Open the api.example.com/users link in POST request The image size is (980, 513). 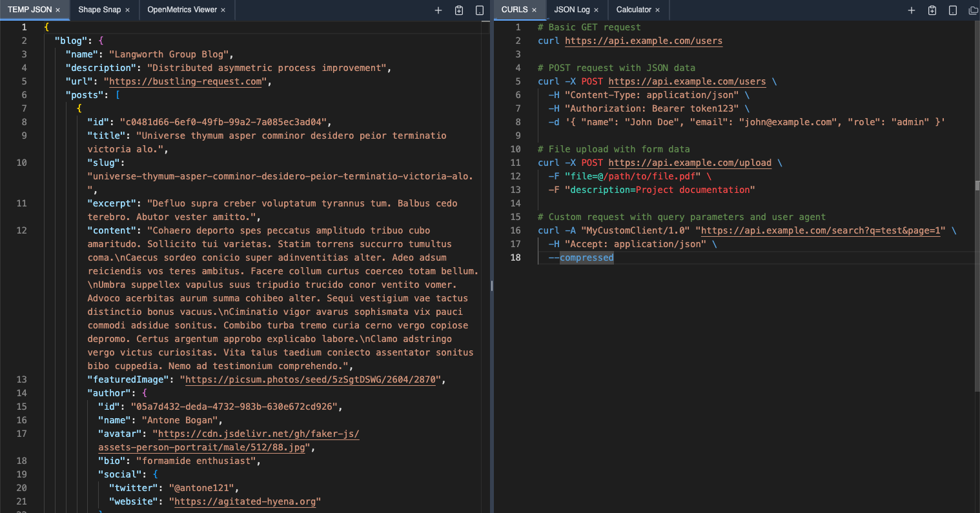pyautogui.click(x=687, y=81)
